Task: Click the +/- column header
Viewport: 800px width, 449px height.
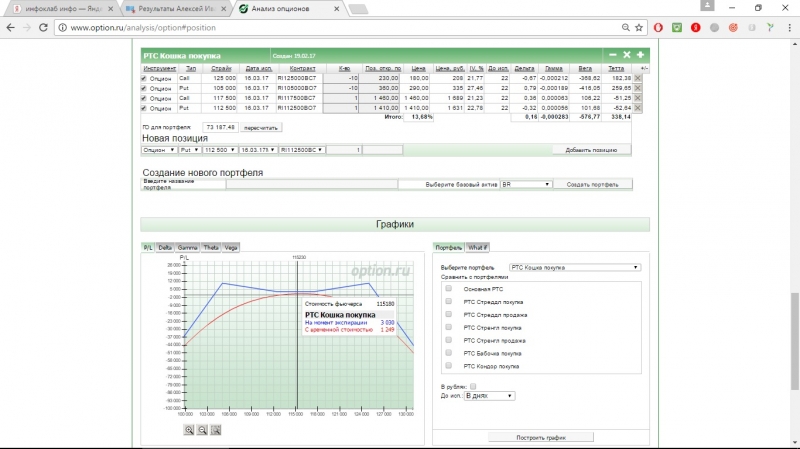Action: point(644,68)
